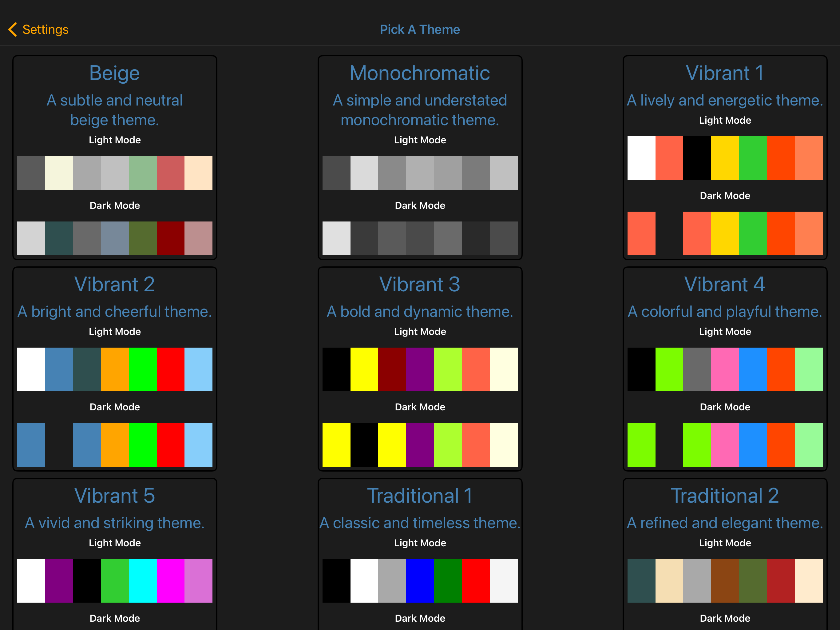
Task: Click 'A simple and understated monochromatic theme.' text
Action: pyautogui.click(x=420, y=110)
